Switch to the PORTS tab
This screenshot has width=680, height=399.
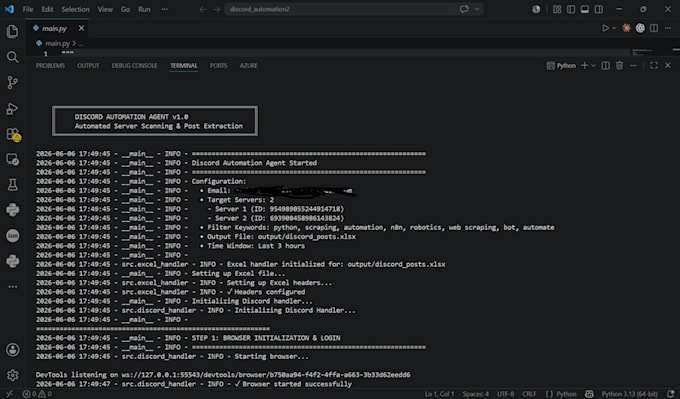click(x=219, y=65)
